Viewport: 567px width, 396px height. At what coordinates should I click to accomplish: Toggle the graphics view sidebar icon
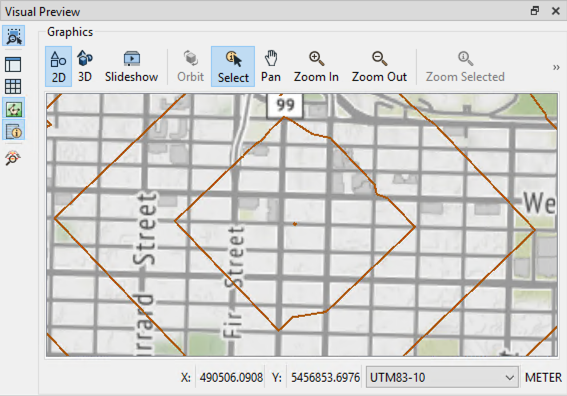tap(13, 108)
